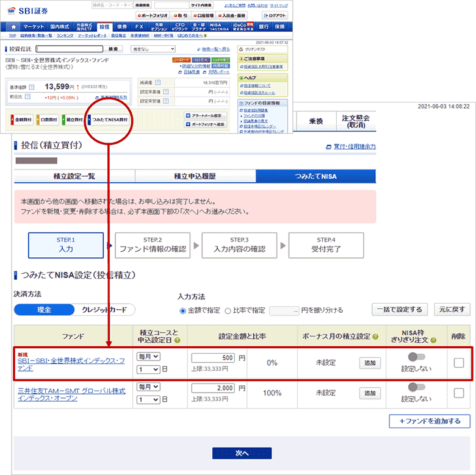Click the SBI証券 logo
476x475 pixels.
[x=27, y=11]
